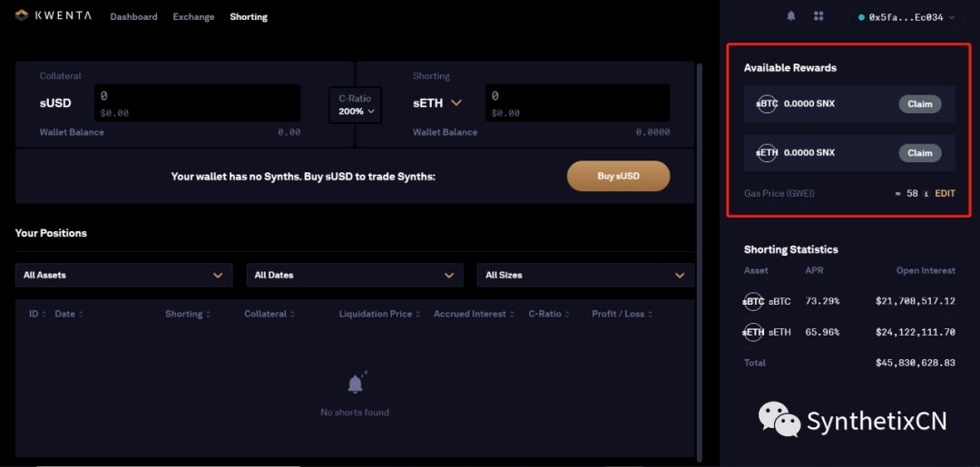
Task: Click sETH APR value 65.96%
Action: (822, 332)
